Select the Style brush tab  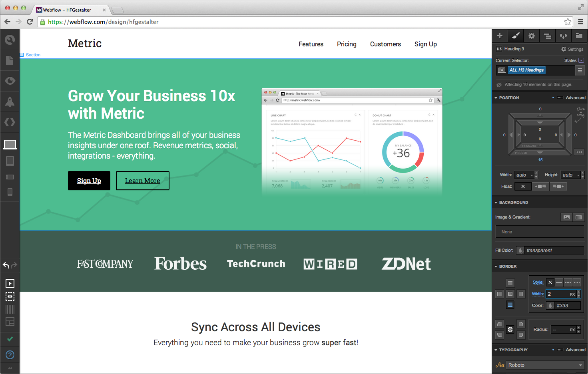[x=516, y=36]
